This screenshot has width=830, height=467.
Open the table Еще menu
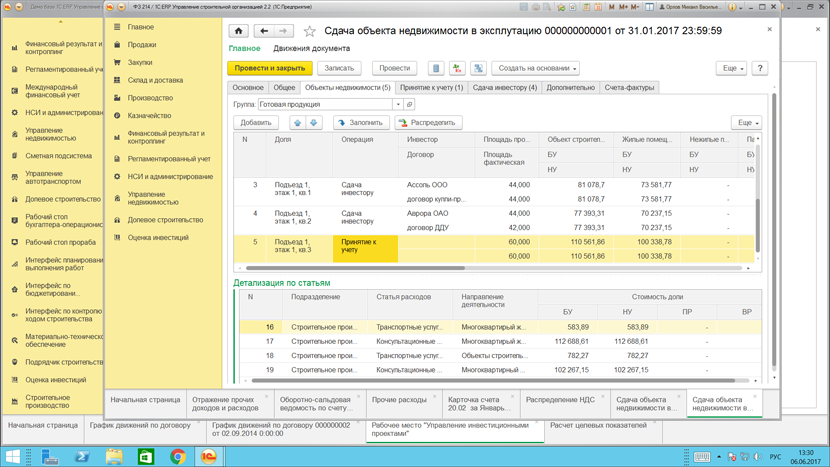[746, 123]
